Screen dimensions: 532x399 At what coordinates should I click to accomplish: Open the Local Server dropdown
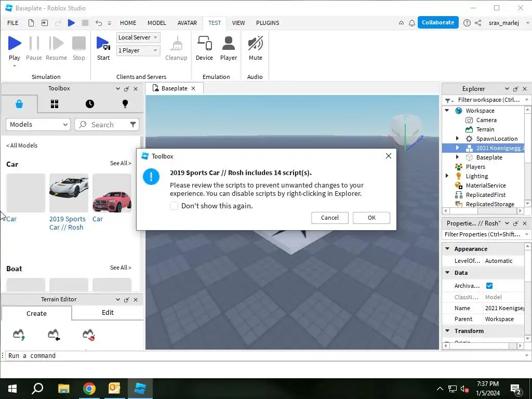138,37
